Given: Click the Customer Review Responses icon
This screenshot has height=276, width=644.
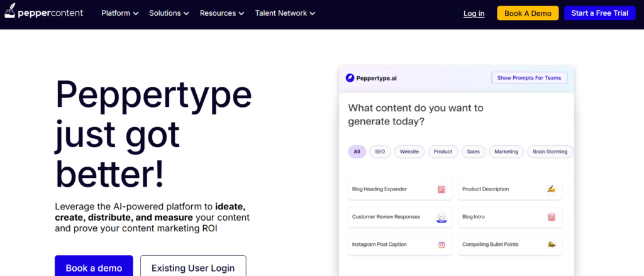Looking at the screenshot, I should (x=441, y=218).
